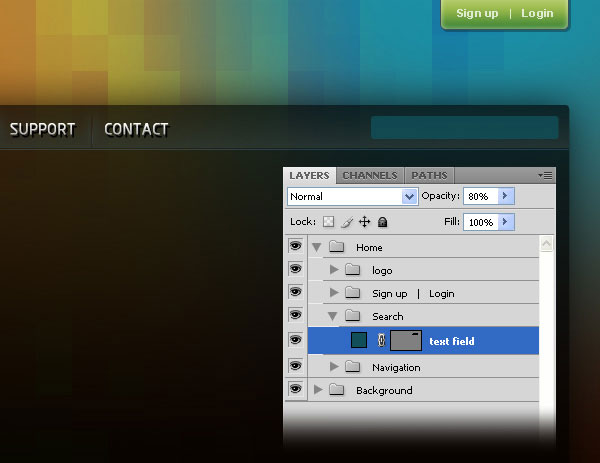Click the Home group folder icon

[x=336, y=247]
